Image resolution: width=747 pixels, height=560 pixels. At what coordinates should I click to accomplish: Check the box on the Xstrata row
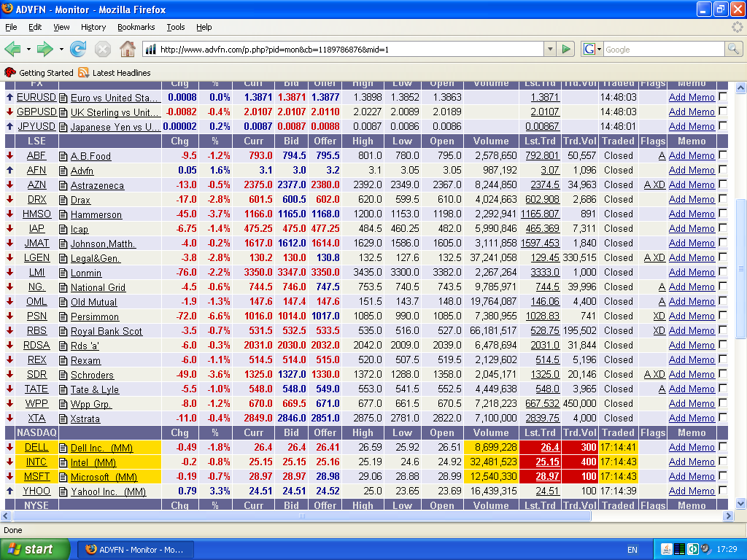[x=722, y=418]
